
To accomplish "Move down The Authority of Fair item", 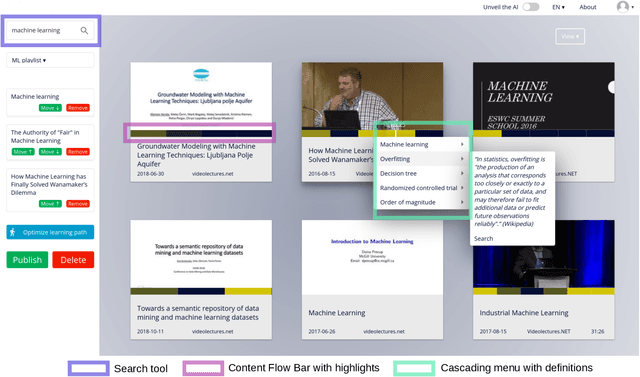I will 50,152.
